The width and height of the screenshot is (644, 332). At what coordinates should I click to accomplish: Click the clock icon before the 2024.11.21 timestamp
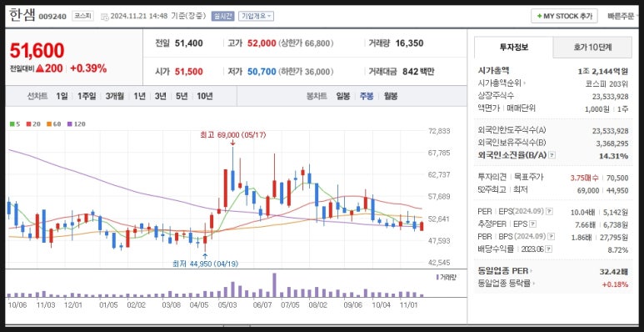click(x=104, y=17)
